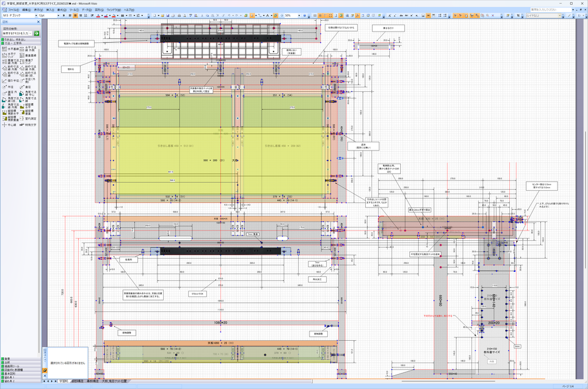Open the (レイヤなし) layer dropdown
The width and height of the screenshot is (588, 389).
point(560,16)
